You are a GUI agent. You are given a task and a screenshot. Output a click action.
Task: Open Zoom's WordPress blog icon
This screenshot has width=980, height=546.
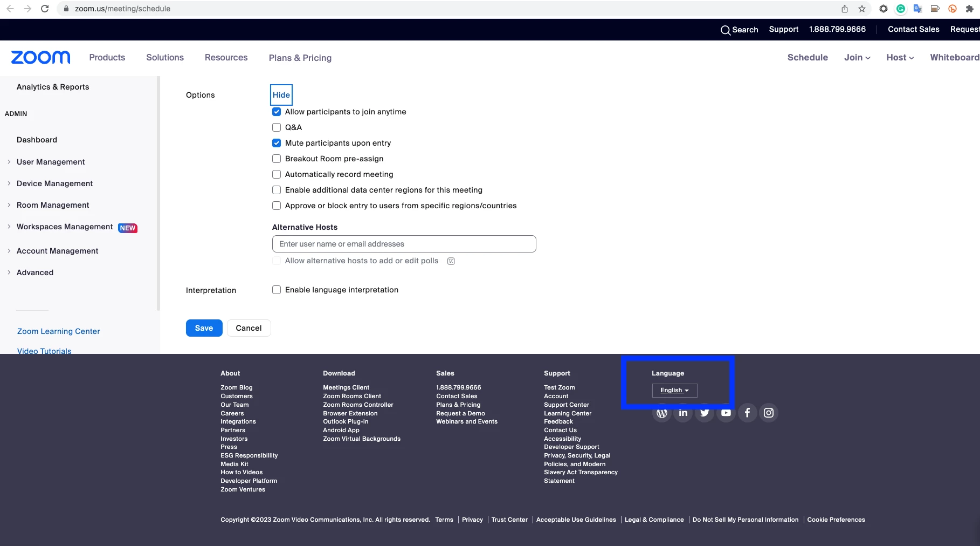pos(662,413)
